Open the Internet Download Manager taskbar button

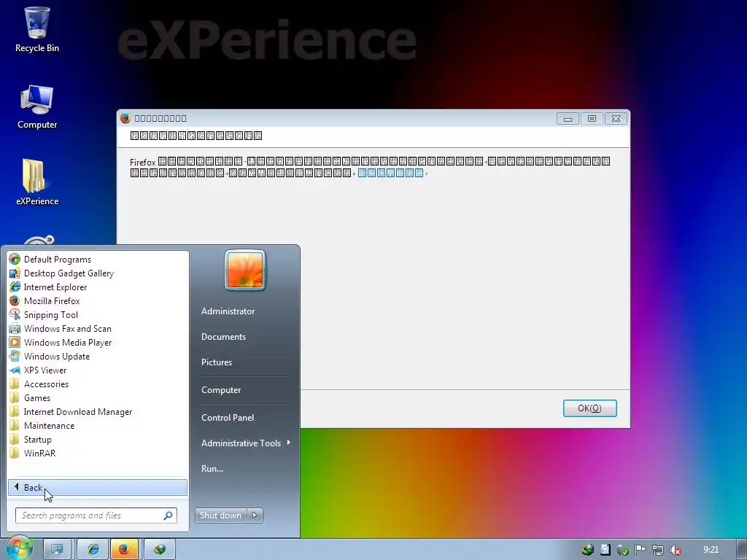160,550
